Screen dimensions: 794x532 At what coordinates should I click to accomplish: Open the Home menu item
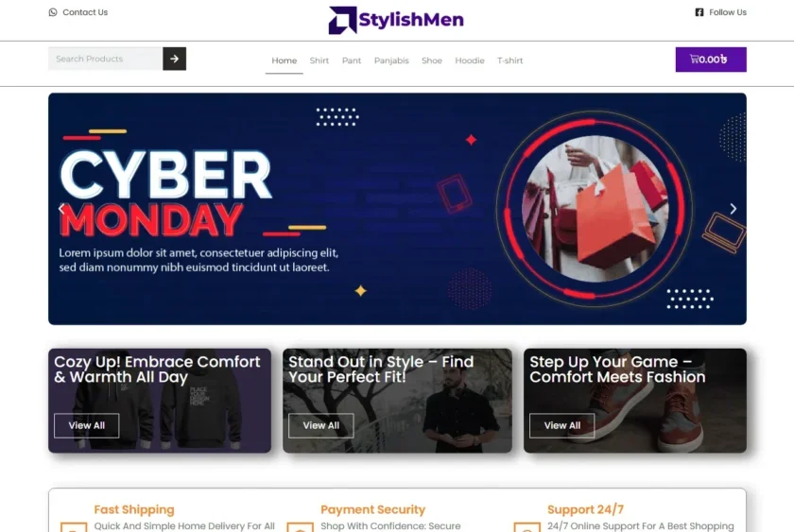point(285,60)
